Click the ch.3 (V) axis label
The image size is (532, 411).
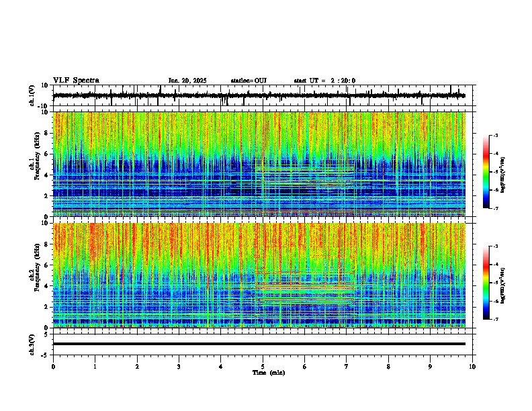32,345
